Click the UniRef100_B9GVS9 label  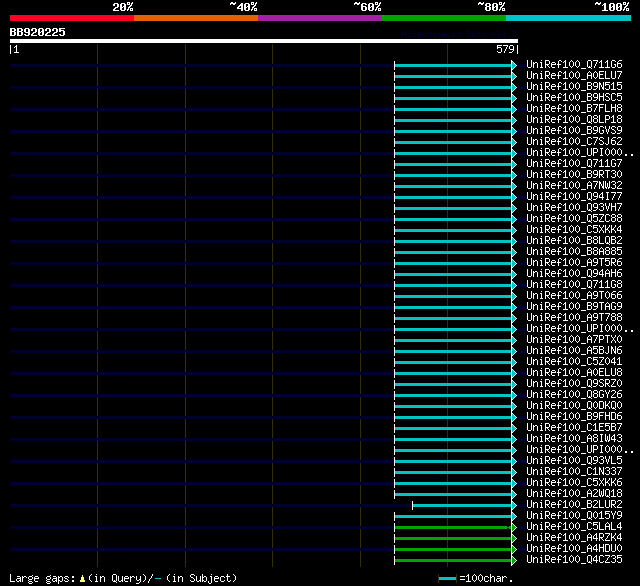point(574,131)
